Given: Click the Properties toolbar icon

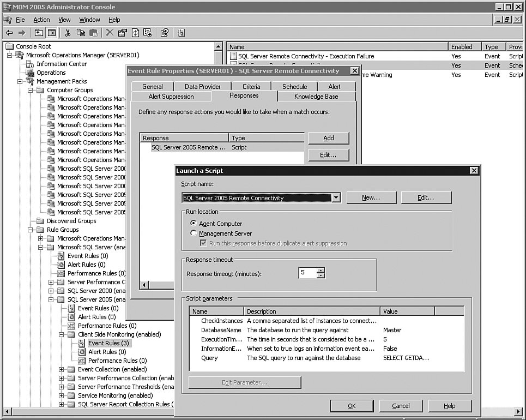Looking at the screenshot, I should (123, 33).
